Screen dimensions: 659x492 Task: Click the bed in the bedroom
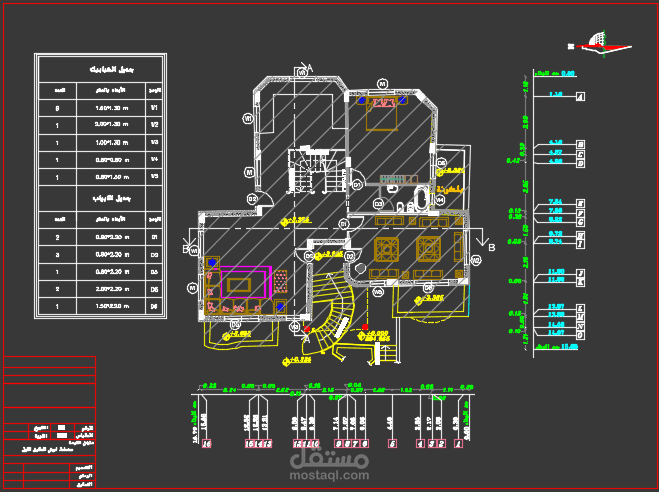[x=382, y=113]
